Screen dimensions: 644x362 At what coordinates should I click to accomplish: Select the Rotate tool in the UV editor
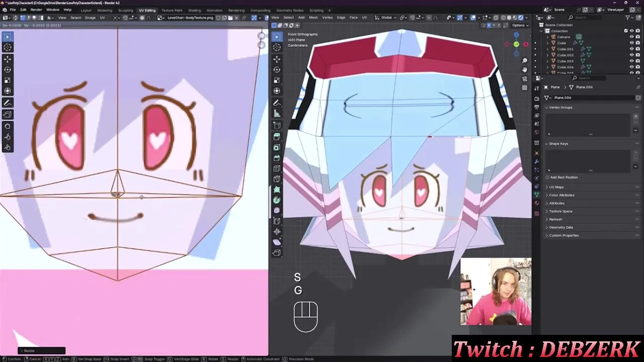click(x=8, y=69)
